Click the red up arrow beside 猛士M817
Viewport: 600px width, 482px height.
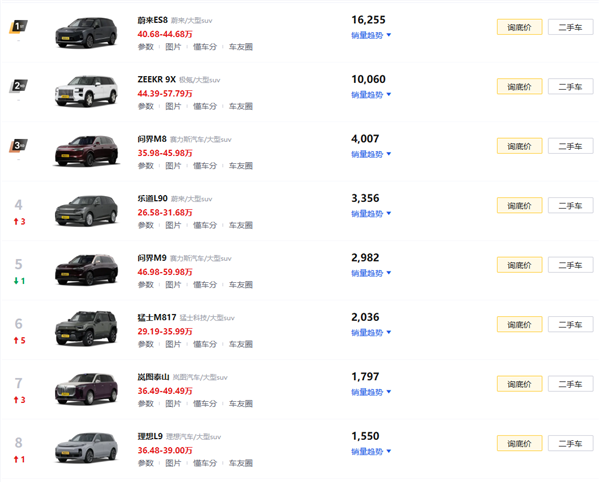coord(15,340)
